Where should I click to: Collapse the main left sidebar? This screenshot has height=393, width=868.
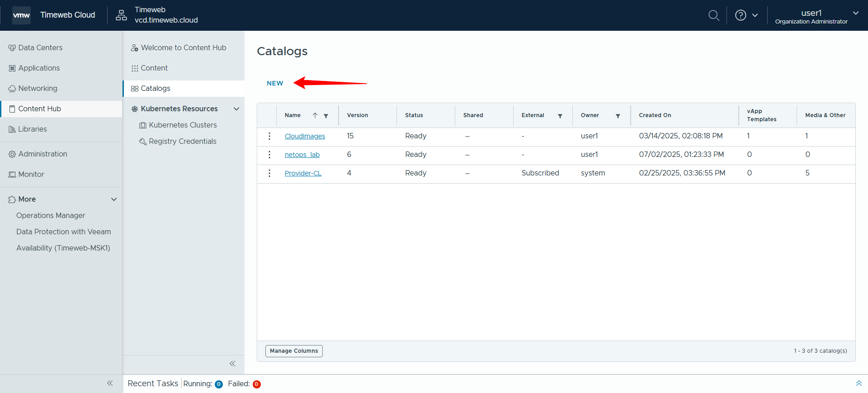pos(110,383)
